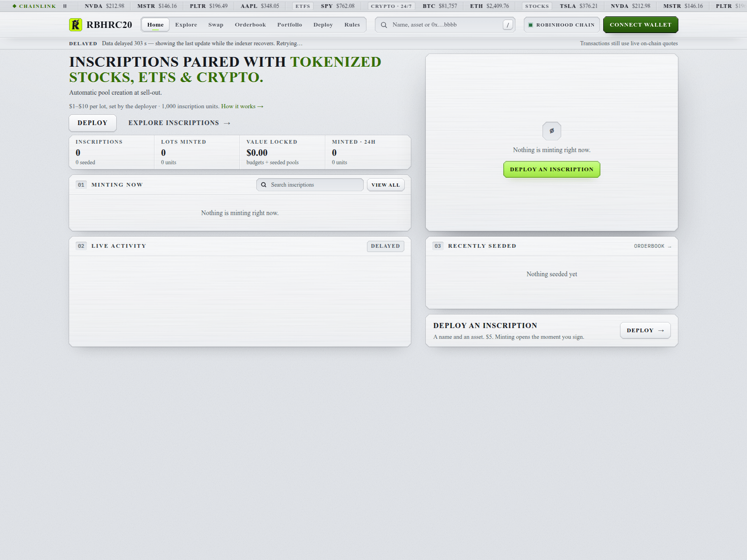747x560 pixels.
Task: Click the RBHRC20 logo icon
Action: pyautogui.click(x=76, y=25)
